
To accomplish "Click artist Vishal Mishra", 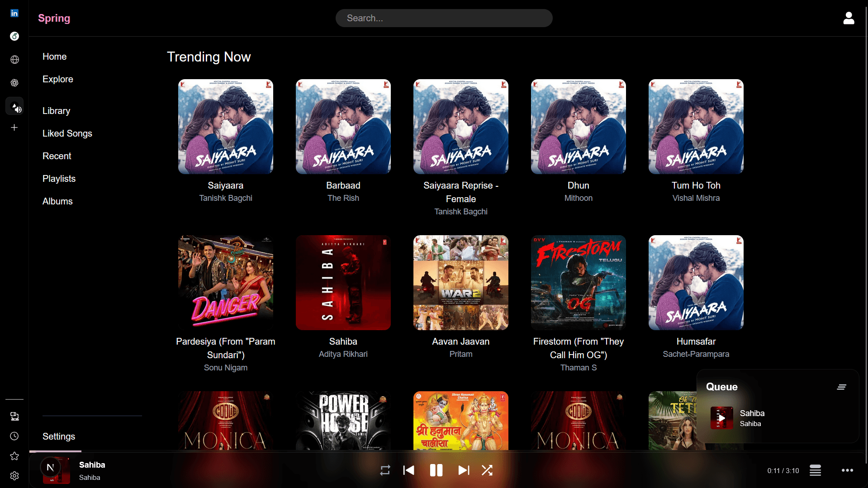I will [696, 198].
